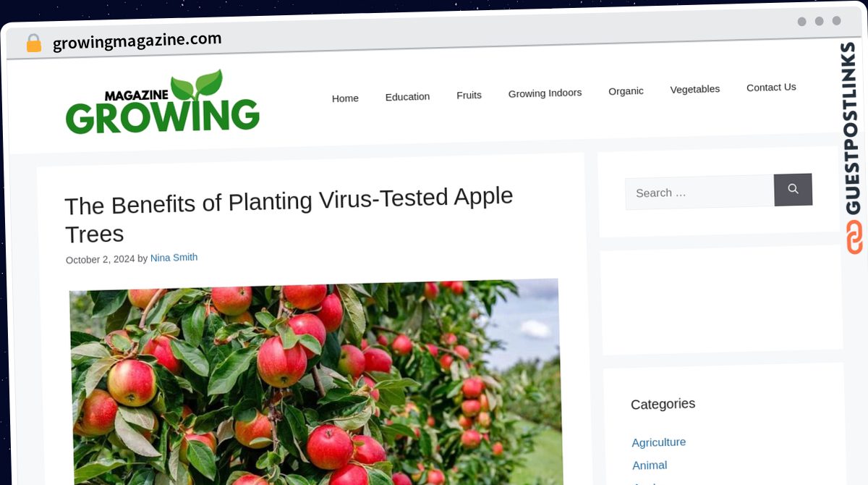Open the Animal category link
The image size is (868, 485).
[x=650, y=465]
